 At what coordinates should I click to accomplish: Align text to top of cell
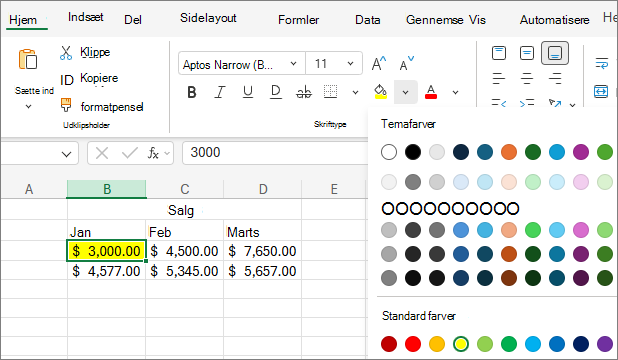pos(499,53)
